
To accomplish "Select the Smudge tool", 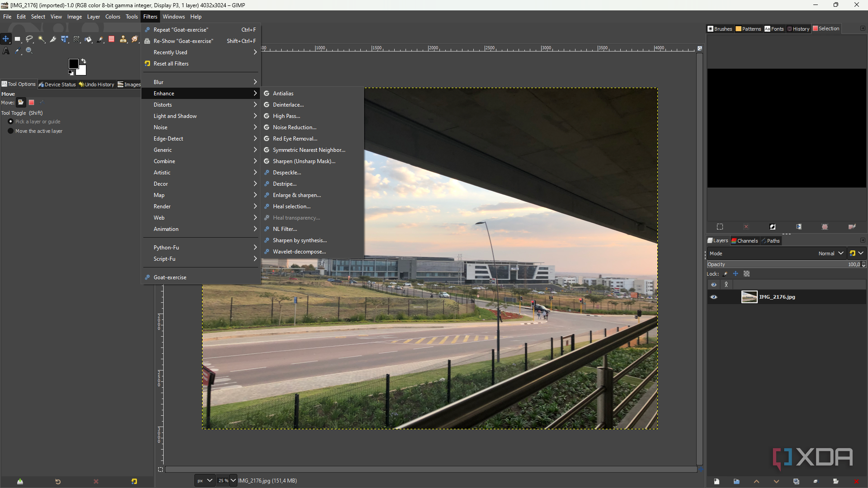I will pos(135,39).
